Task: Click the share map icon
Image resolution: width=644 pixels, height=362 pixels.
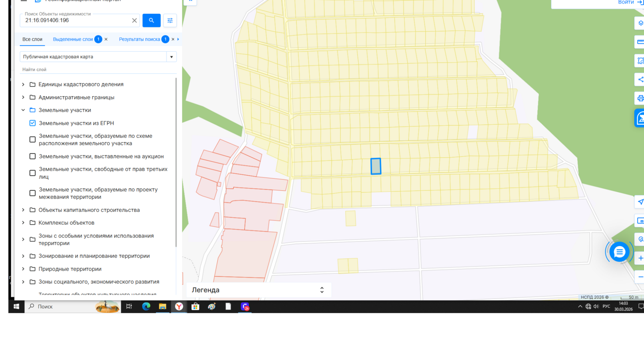Action: pos(640,79)
